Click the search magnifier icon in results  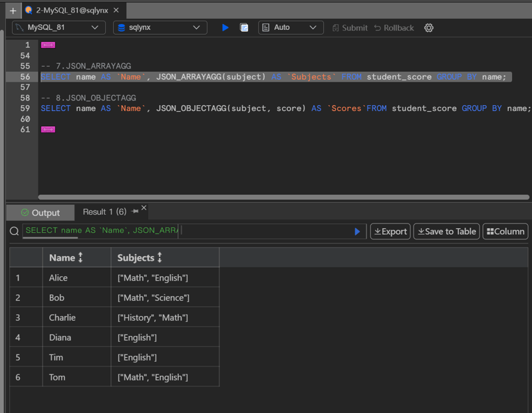click(14, 231)
